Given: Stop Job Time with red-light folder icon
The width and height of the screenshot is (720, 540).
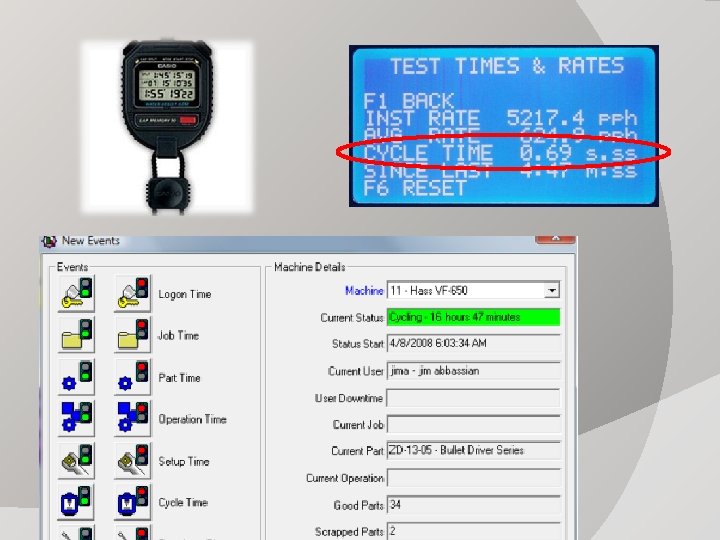Looking at the screenshot, I should pos(132,335).
